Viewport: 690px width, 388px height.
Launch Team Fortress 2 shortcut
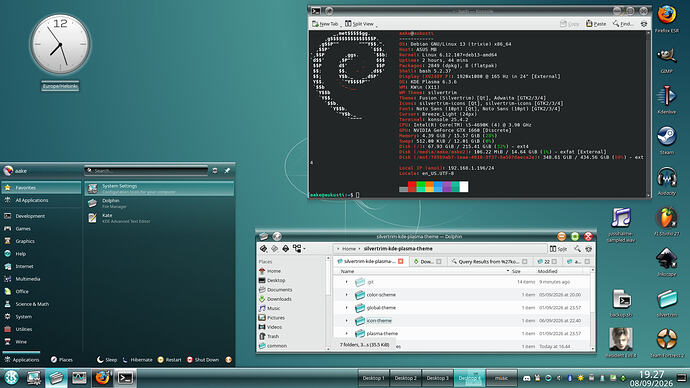click(667, 340)
